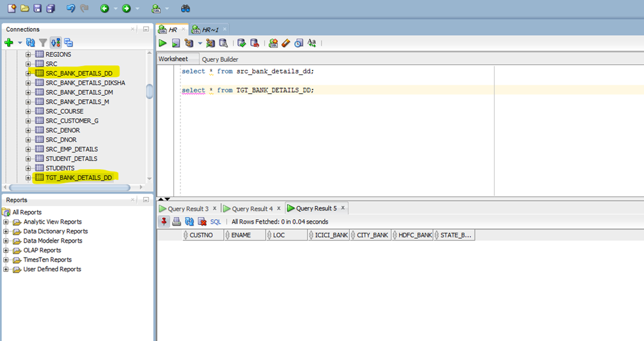Select the TimesTen Reports folder
The width and height of the screenshot is (644, 341).
point(48,259)
